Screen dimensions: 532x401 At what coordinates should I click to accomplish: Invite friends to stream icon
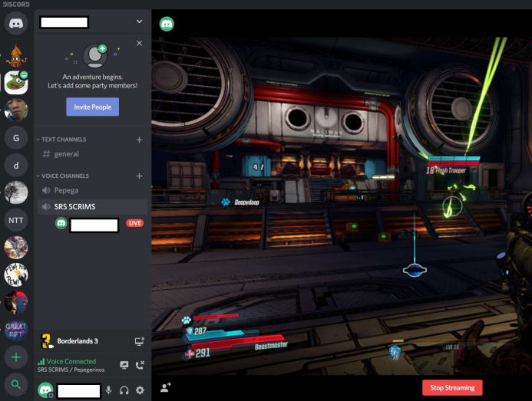click(166, 387)
